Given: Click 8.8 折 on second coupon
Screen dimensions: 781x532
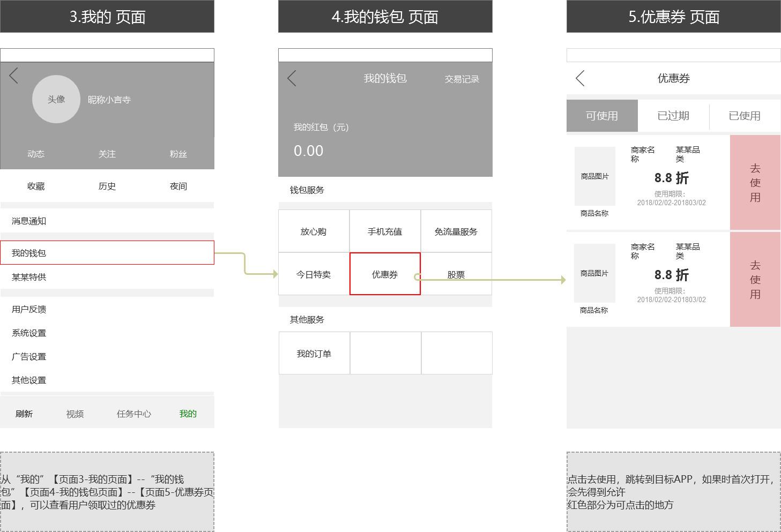Looking at the screenshot, I should coord(672,274).
